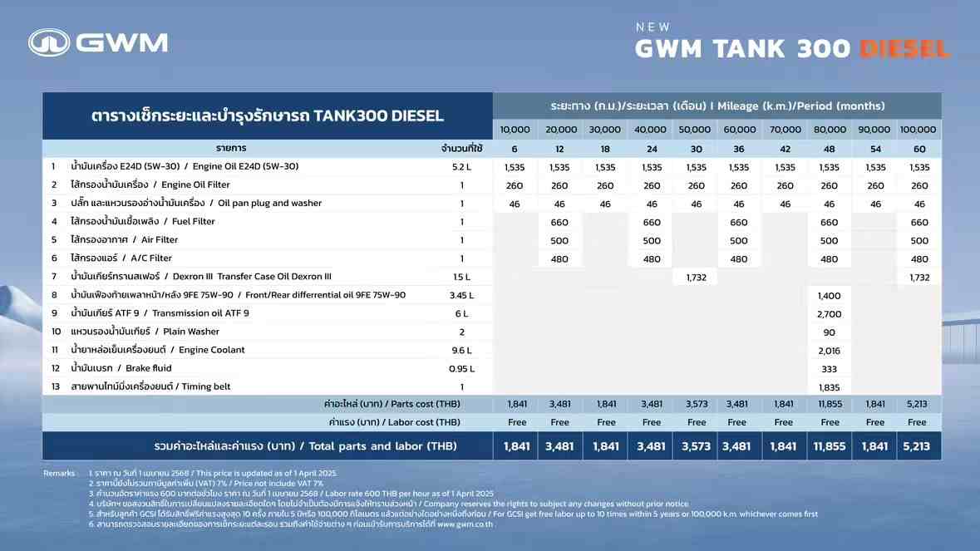Click the Transmission oil 2,700 price cell
Viewport: 980px width, 551px height.
point(830,313)
